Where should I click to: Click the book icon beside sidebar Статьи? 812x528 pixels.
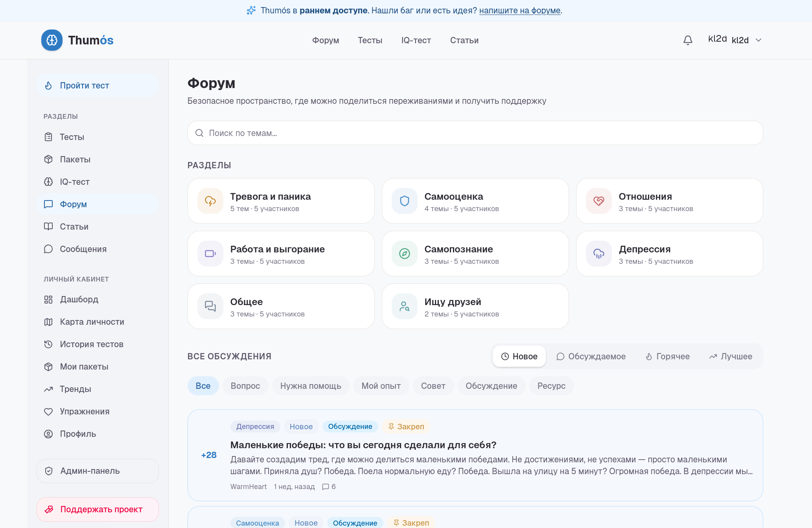(48, 226)
